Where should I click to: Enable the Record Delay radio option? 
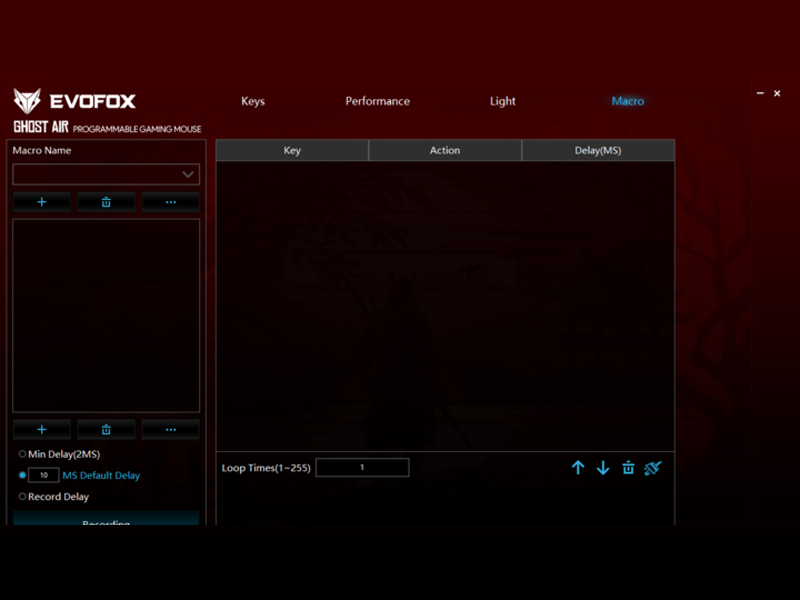23,496
